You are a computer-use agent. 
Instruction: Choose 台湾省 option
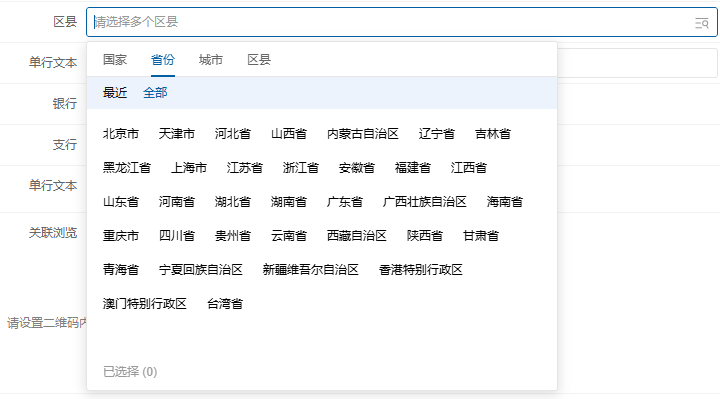coord(225,303)
